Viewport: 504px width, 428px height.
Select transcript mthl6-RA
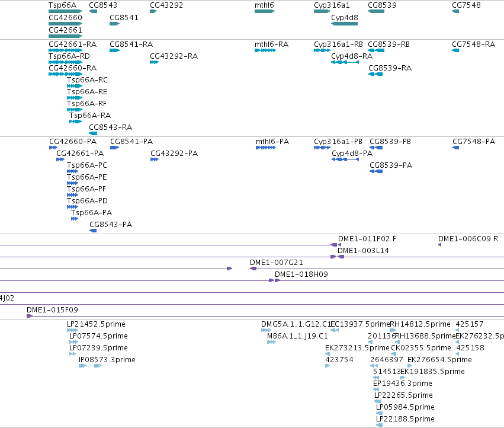[265, 50]
